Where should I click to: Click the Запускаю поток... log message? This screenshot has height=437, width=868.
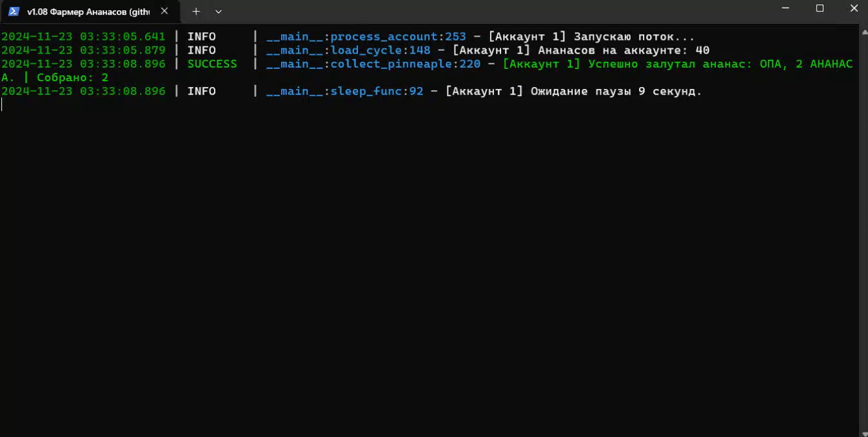[634, 37]
